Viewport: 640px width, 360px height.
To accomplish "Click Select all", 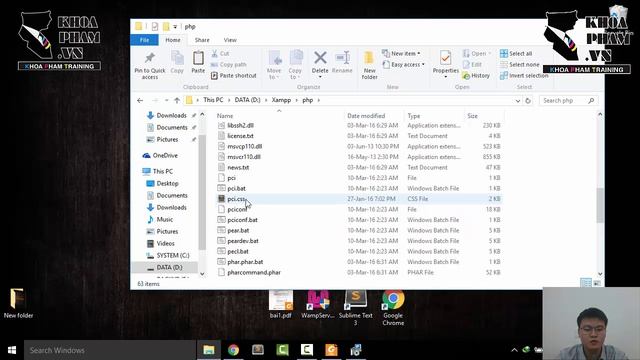I will tap(516, 53).
